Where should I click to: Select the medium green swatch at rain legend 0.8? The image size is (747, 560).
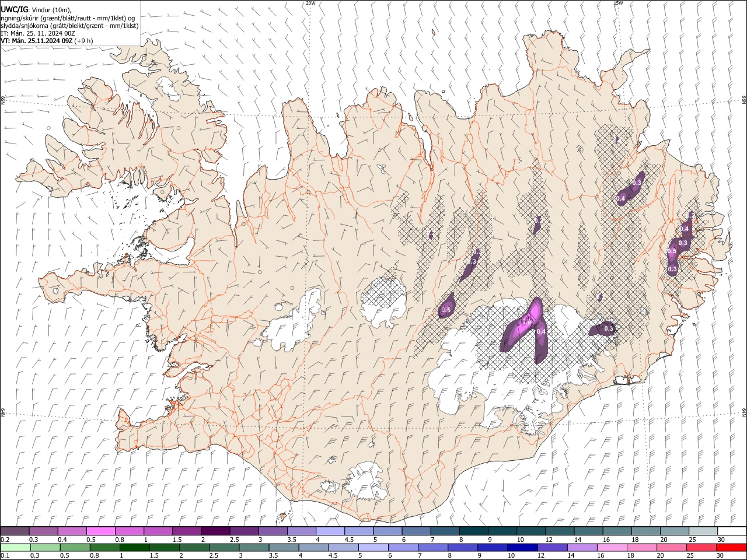[104, 547]
